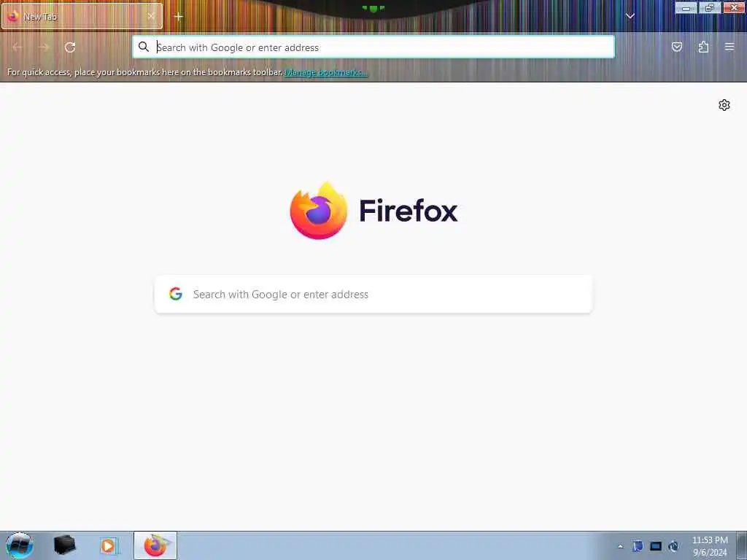Show hidden system tray icons
This screenshot has width=747, height=560.
point(620,546)
